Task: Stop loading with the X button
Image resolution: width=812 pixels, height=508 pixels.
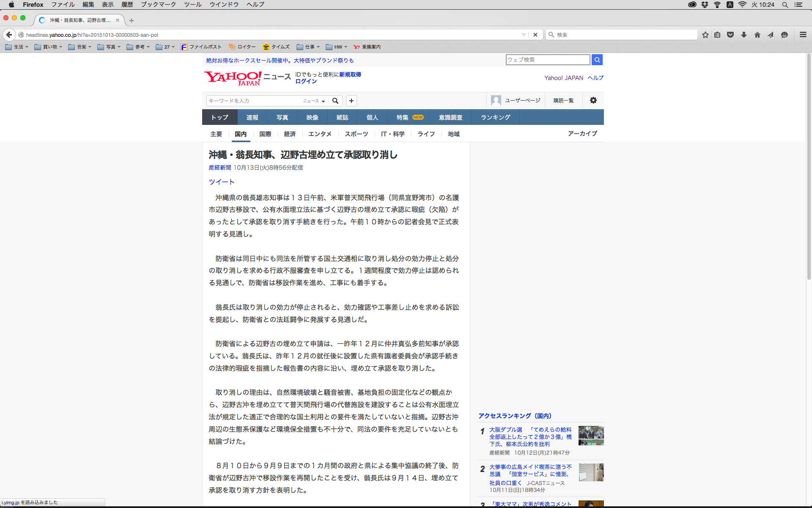Action: [535, 35]
